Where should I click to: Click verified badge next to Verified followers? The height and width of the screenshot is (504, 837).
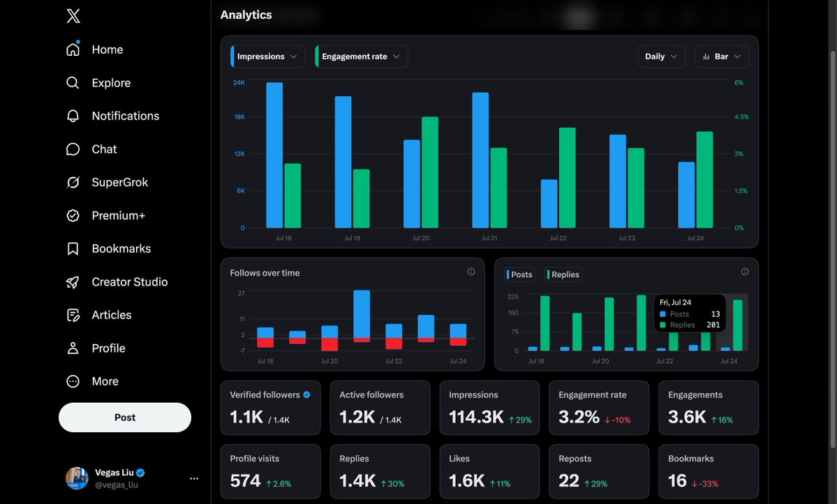click(x=307, y=394)
